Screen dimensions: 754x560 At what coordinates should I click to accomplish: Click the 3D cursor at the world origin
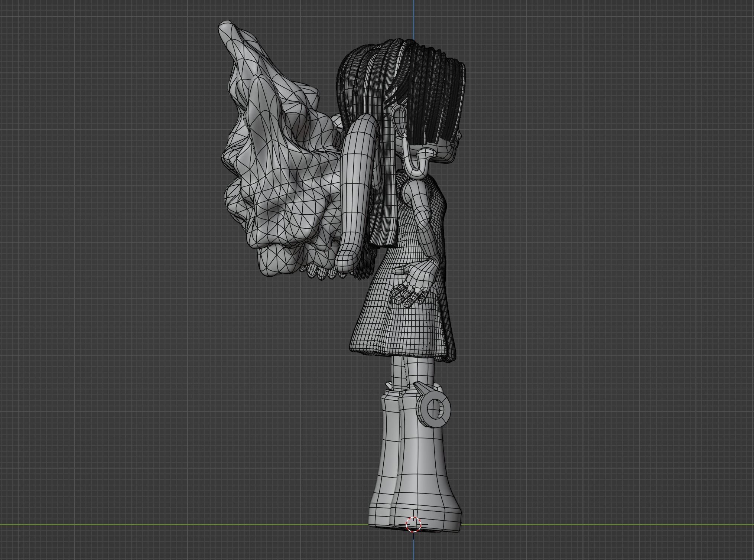pyautogui.click(x=413, y=524)
